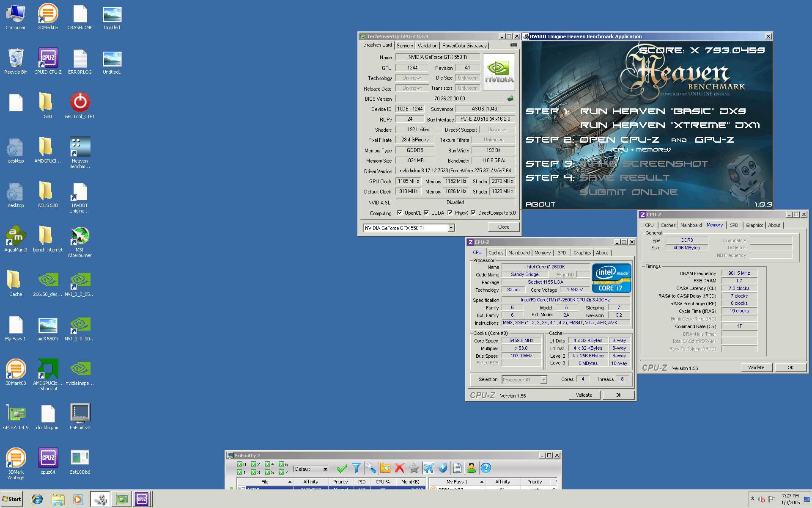Viewport: 812px width, 508px height.
Task: Open 3DMark05 desktop shortcut
Action: pyautogui.click(x=48, y=17)
